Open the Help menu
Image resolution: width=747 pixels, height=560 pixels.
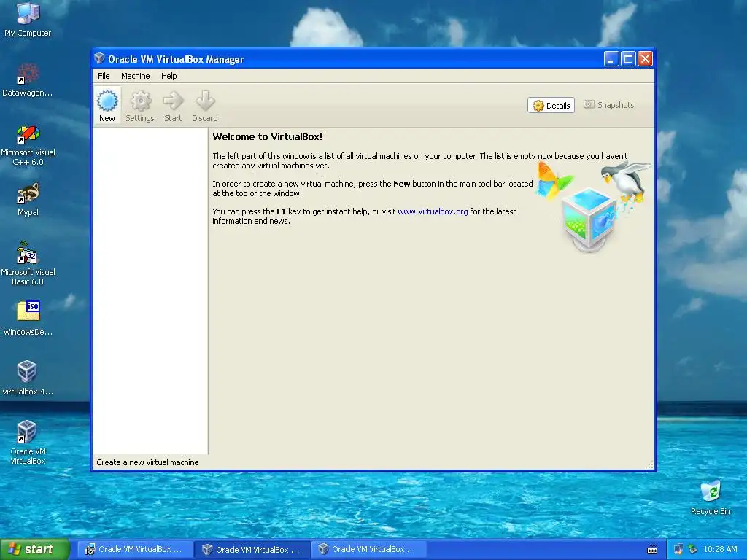click(169, 76)
